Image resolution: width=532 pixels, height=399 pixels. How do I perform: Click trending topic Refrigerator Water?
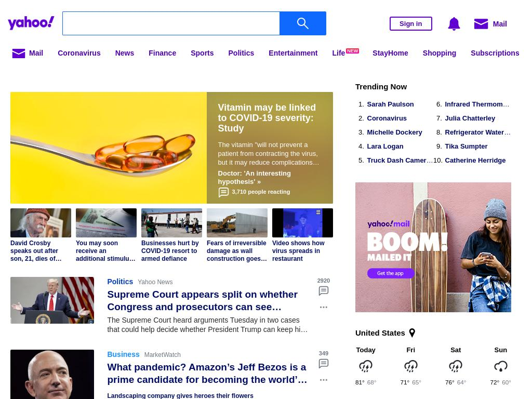tap(477, 132)
